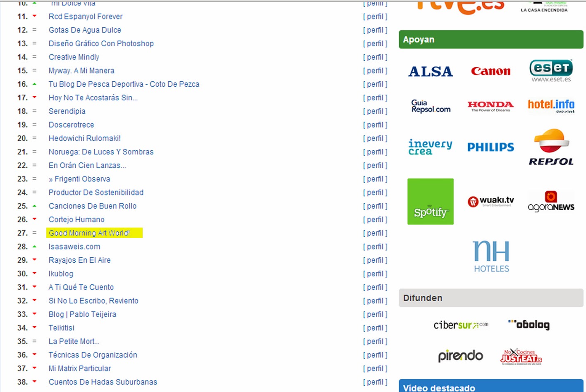Open the Ikublog link
This screenshot has height=392, width=586.
coord(61,274)
